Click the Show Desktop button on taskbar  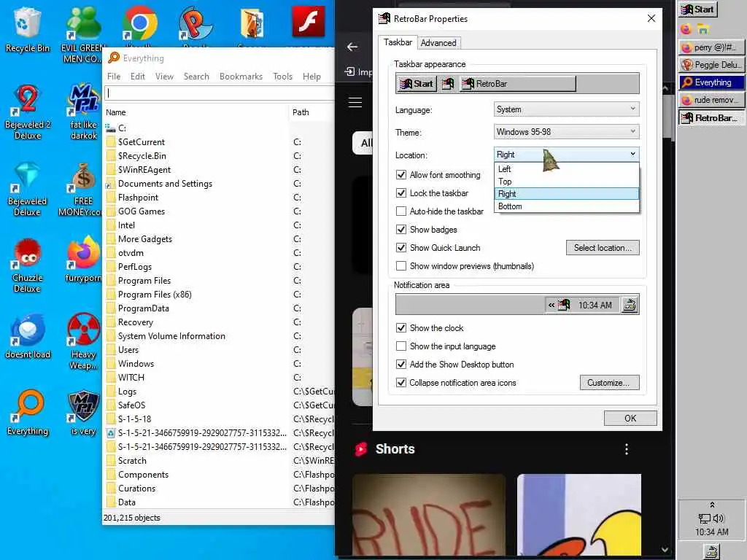711,552
